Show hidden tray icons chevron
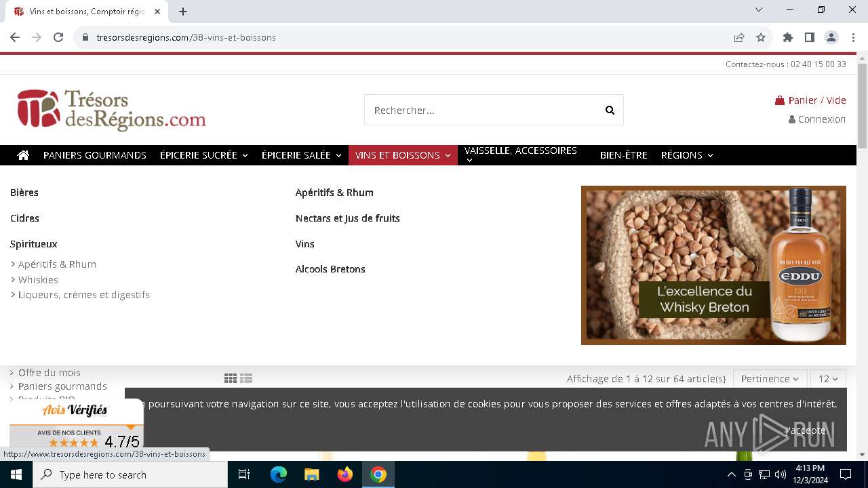868x488 pixels. click(731, 474)
